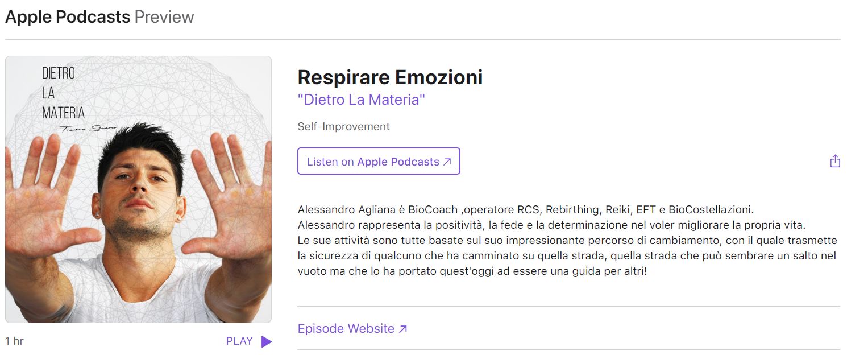This screenshot has width=868, height=355.
Task: Click the 1 hr duration label
Action: coord(14,341)
